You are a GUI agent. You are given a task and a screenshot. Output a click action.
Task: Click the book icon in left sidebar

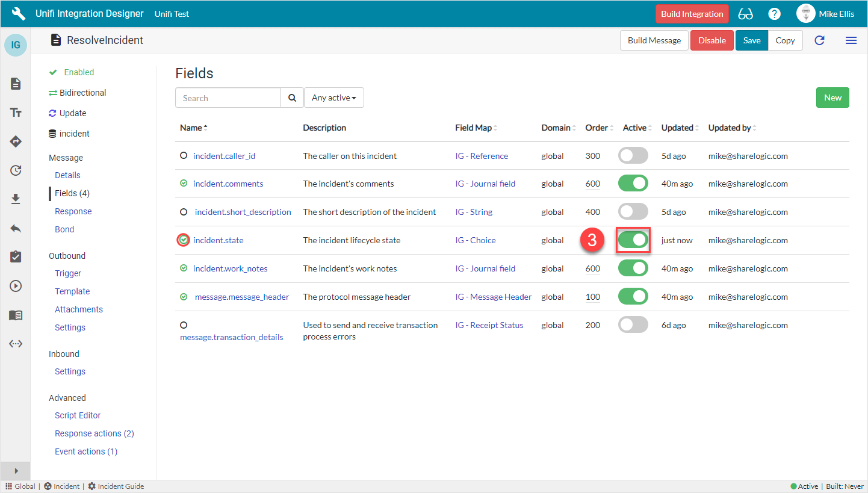pos(16,315)
